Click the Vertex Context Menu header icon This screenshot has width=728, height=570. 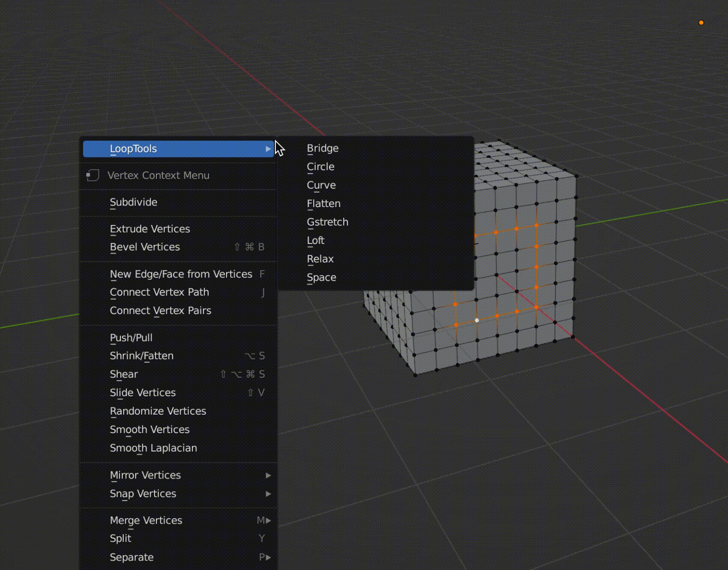tap(93, 175)
